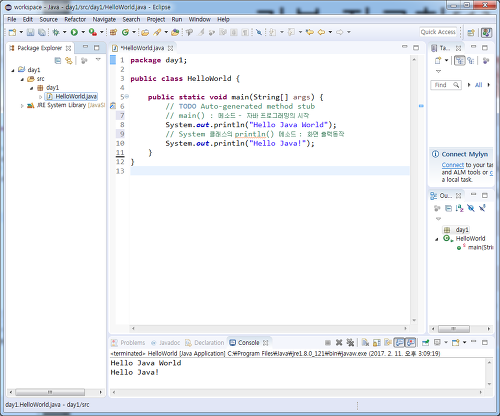Open the Run menu
This screenshot has height=416, width=500.
pyautogui.click(x=177, y=19)
